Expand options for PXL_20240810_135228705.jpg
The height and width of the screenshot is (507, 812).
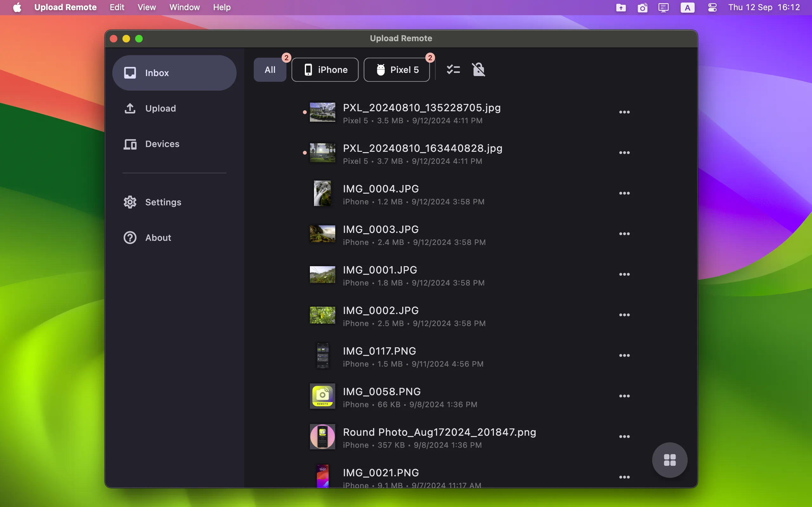click(x=624, y=112)
